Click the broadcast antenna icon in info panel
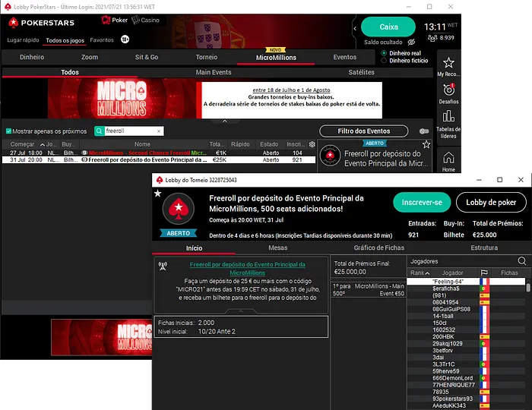532x410 pixels. 163,266
